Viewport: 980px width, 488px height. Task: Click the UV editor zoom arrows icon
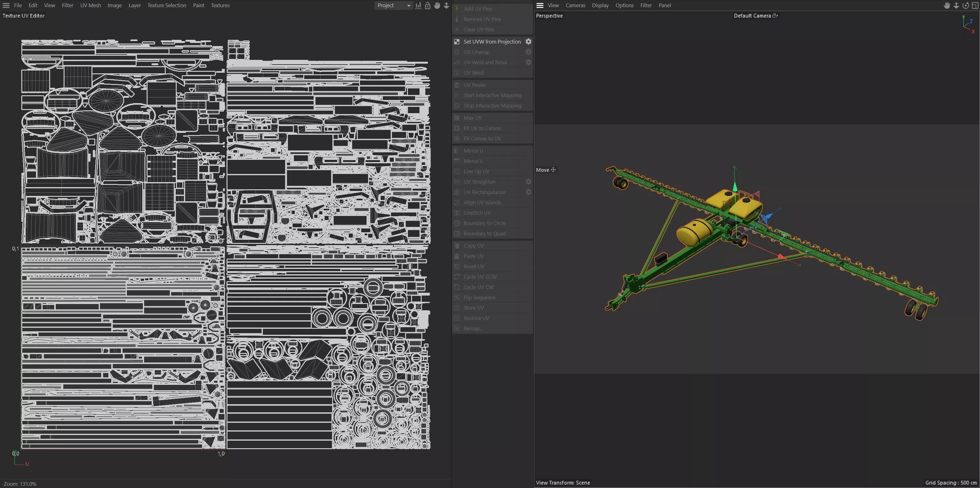point(446,5)
